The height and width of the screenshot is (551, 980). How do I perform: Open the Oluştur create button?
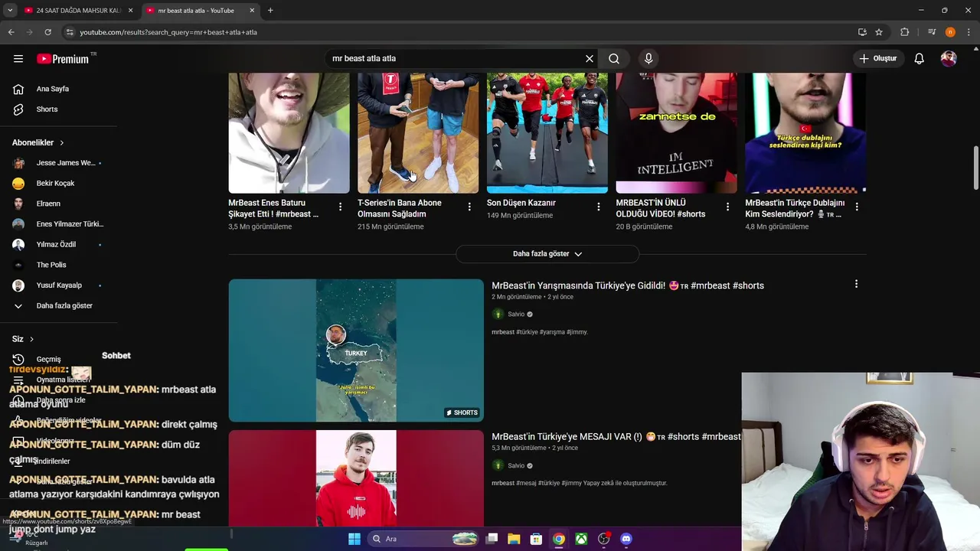pyautogui.click(x=877, y=58)
